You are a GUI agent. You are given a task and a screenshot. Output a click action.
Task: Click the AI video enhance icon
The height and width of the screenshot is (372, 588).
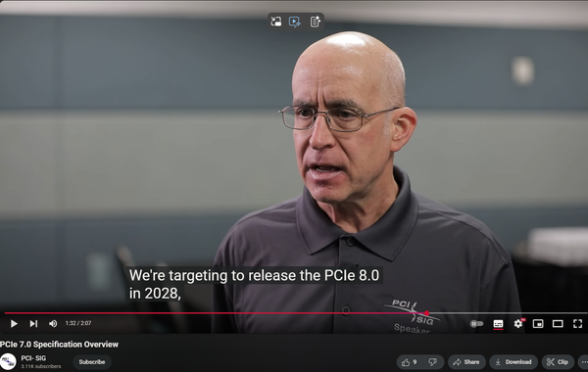pos(295,22)
